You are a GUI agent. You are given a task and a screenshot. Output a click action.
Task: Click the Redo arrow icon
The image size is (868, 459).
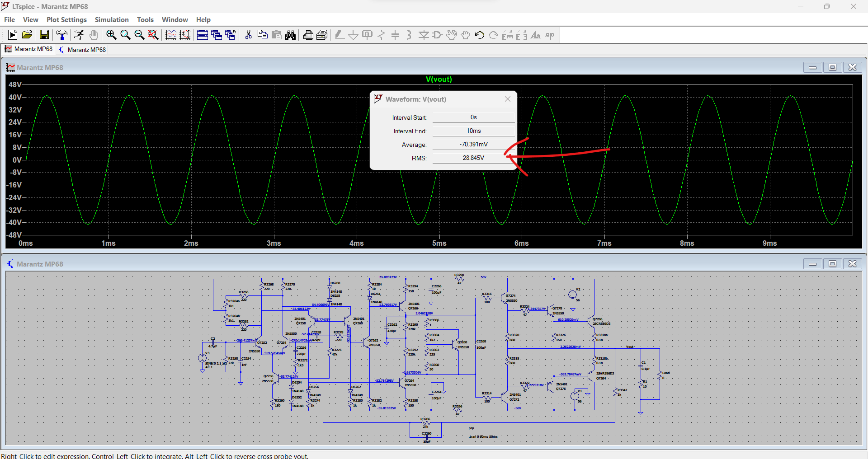[x=494, y=35]
